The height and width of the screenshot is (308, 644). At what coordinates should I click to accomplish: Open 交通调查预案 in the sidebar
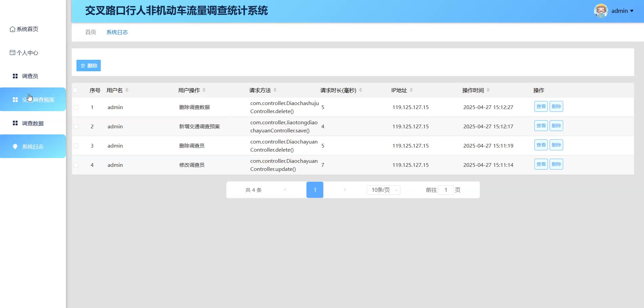point(38,100)
